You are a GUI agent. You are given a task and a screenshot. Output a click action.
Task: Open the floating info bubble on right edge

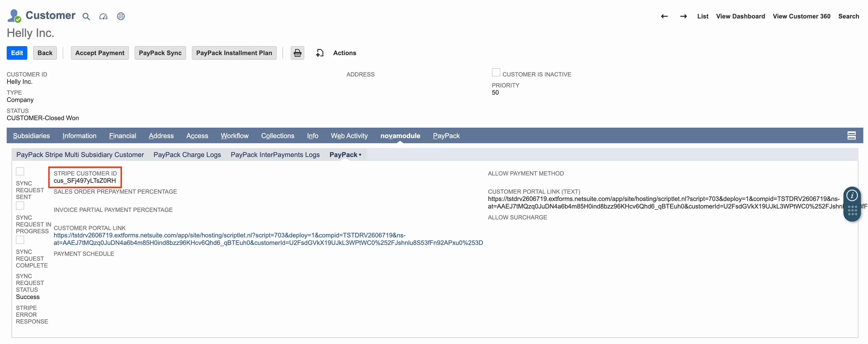pos(852,195)
